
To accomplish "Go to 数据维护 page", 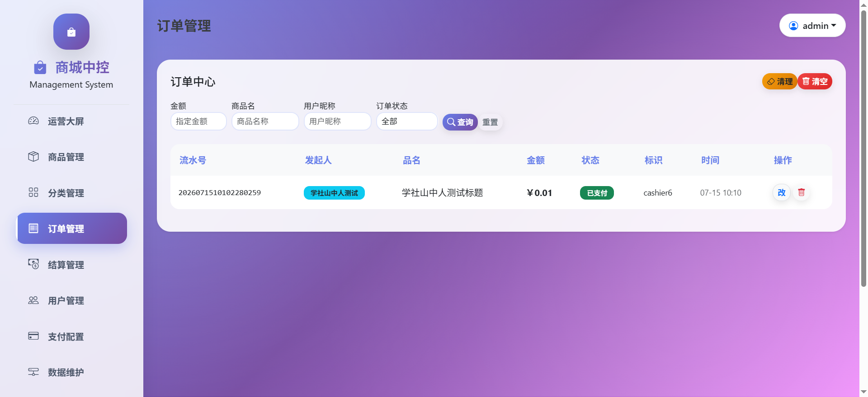I will click(71, 372).
